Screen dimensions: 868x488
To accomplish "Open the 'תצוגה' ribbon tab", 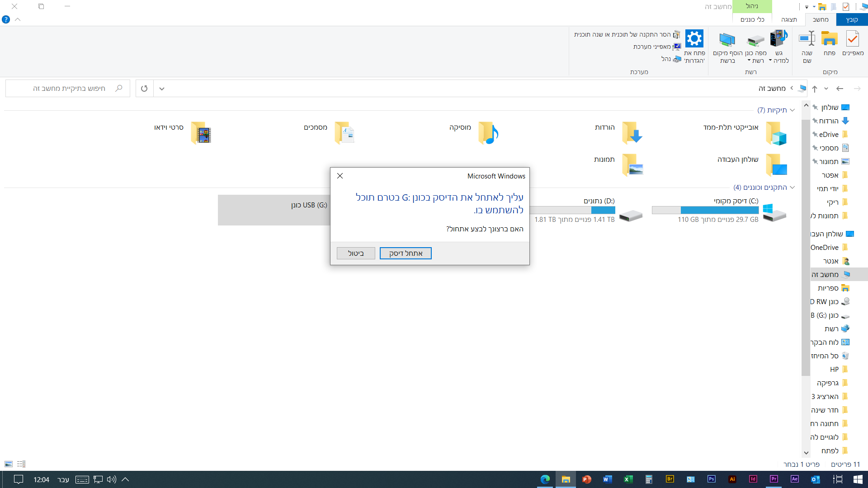I will pyautogui.click(x=788, y=19).
